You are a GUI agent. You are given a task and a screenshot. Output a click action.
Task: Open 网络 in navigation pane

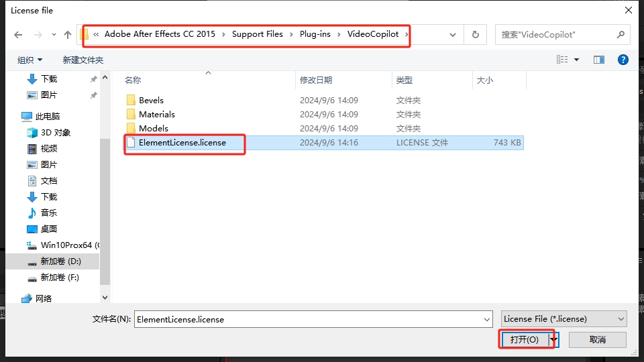click(44, 298)
